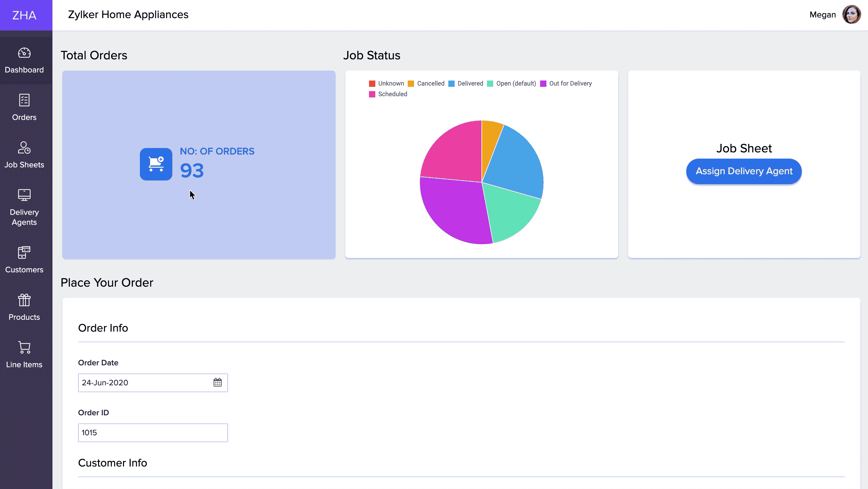The height and width of the screenshot is (489, 868).
Task: Click the Scheduled pink legend swatch
Action: (x=372, y=94)
